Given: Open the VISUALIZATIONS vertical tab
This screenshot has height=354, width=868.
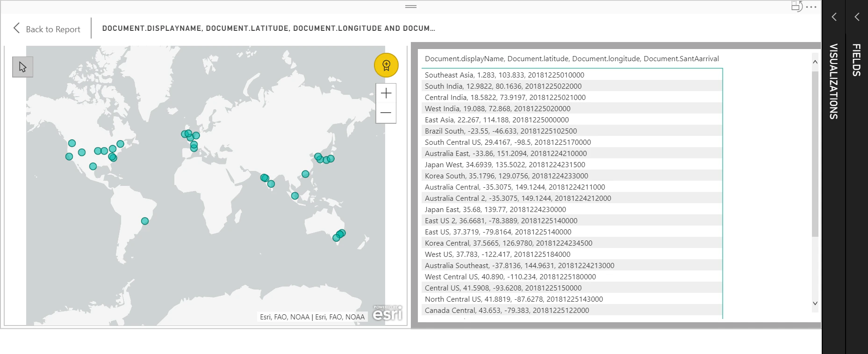Looking at the screenshot, I should [833, 81].
